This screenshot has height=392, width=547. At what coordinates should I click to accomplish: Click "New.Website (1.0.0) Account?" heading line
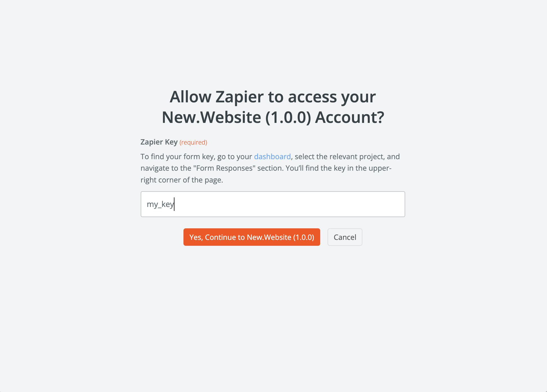click(273, 117)
